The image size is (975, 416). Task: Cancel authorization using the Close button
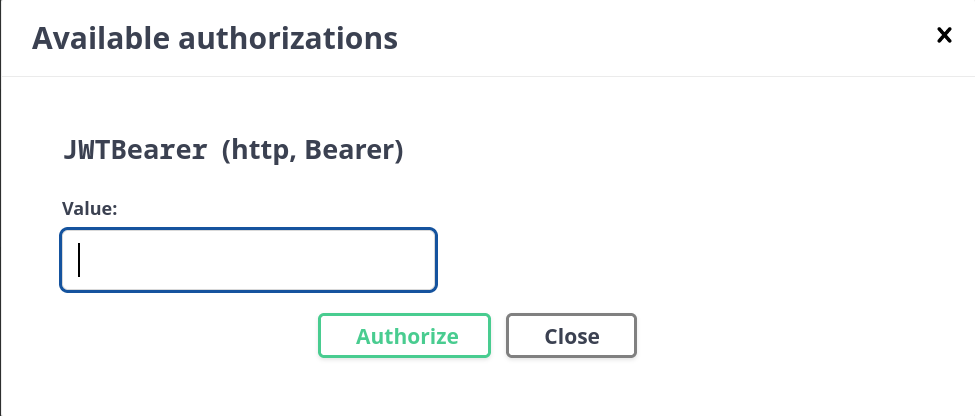571,336
